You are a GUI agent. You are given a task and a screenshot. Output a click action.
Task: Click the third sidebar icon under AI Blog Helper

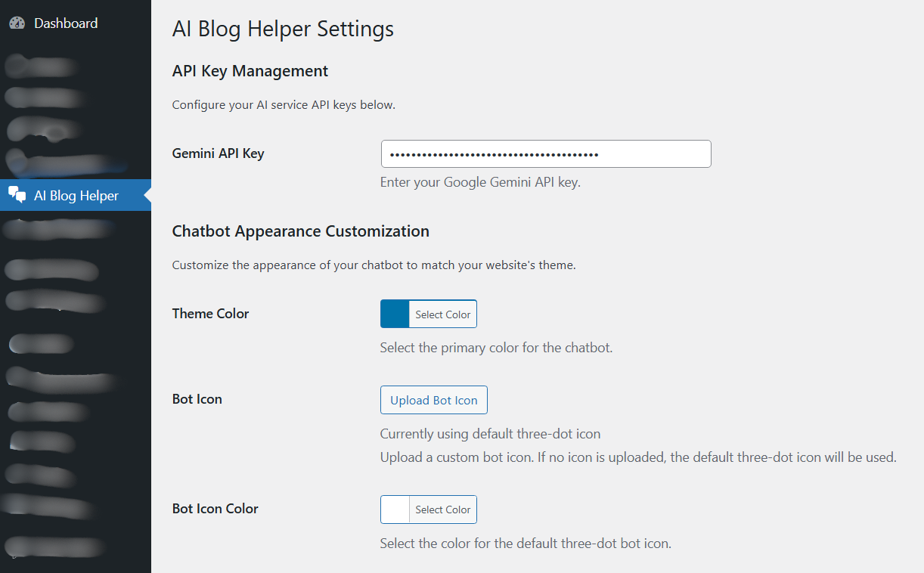(x=17, y=301)
